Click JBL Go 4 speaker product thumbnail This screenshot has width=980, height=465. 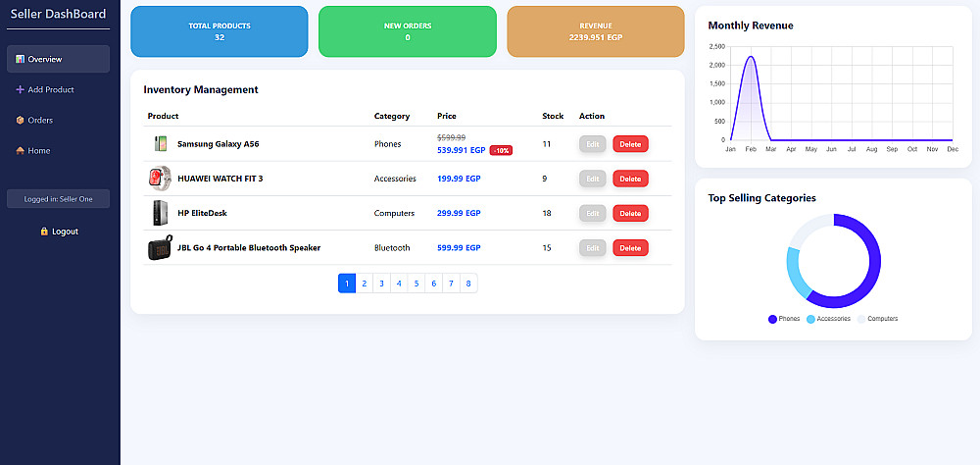tap(160, 248)
